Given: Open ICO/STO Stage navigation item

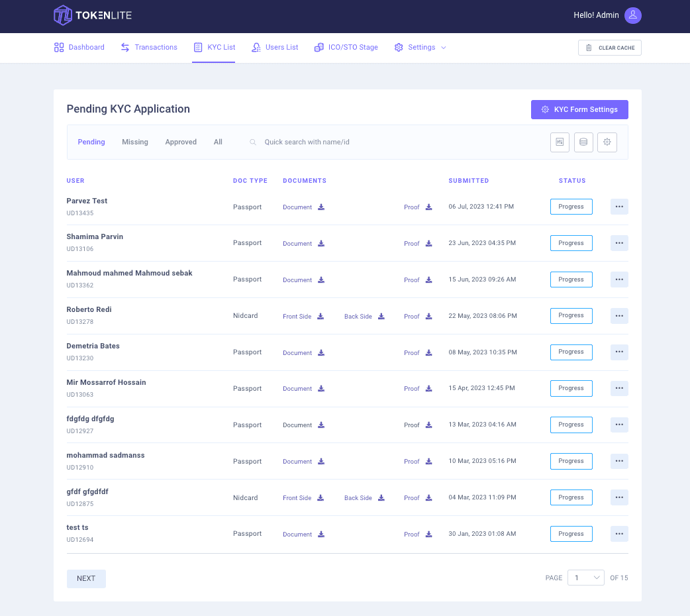Looking at the screenshot, I should (346, 48).
